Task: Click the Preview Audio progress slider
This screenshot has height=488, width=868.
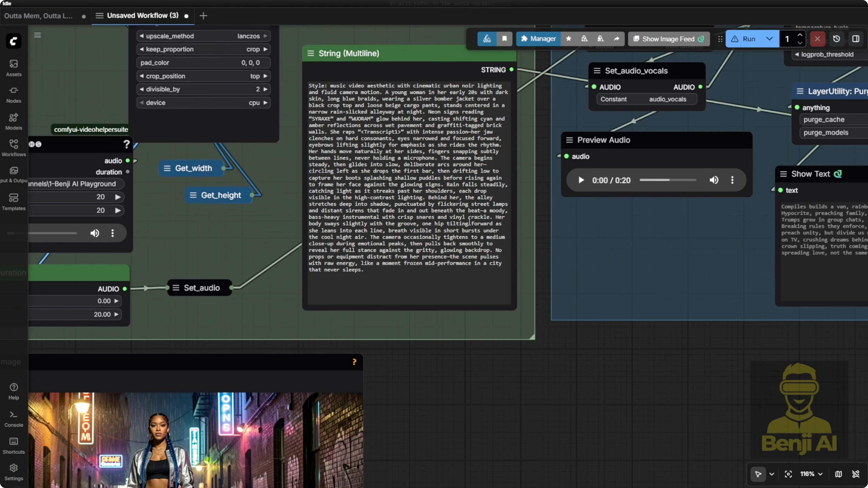Action: coord(668,180)
